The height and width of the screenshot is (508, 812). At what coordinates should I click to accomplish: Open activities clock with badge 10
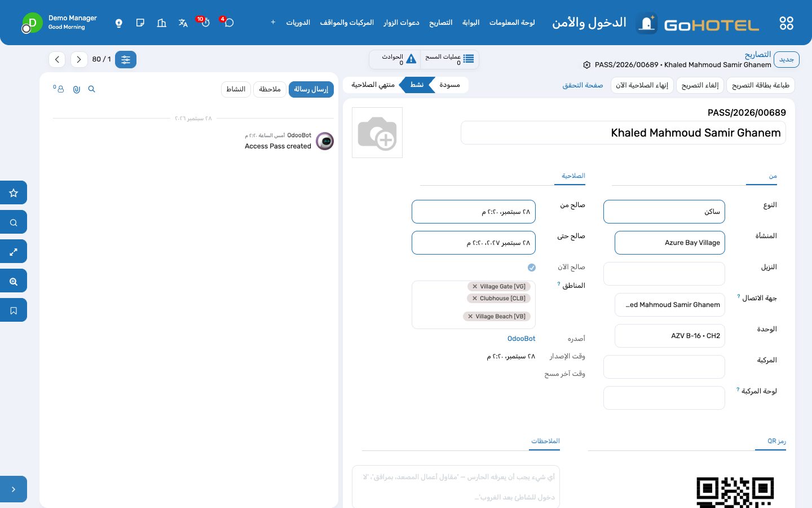point(205,23)
